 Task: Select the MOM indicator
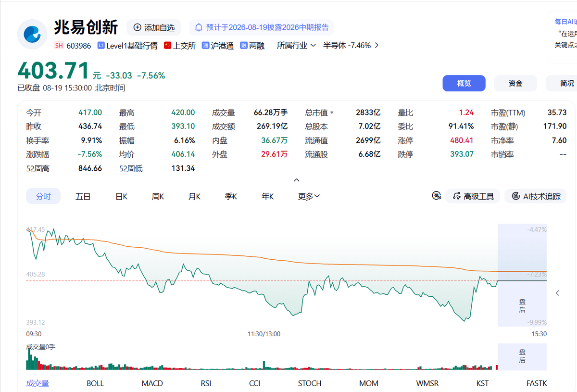pyautogui.click(x=369, y=383)
